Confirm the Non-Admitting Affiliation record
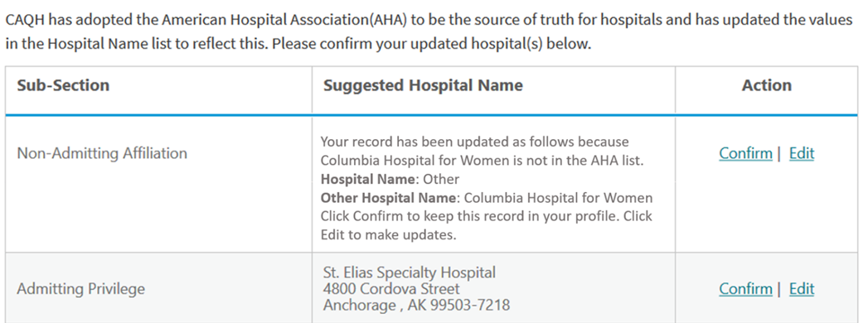 pyautogui.click(x=745, y=153)
